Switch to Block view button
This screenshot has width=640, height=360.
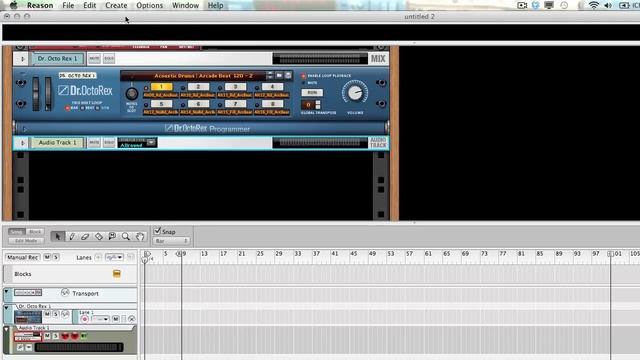coord(35,231)
